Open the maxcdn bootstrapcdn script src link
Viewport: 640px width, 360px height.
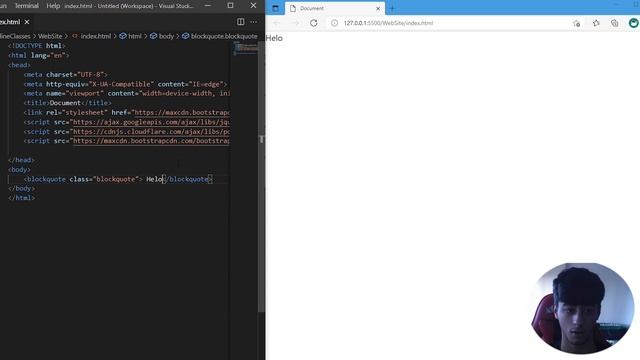151,141
